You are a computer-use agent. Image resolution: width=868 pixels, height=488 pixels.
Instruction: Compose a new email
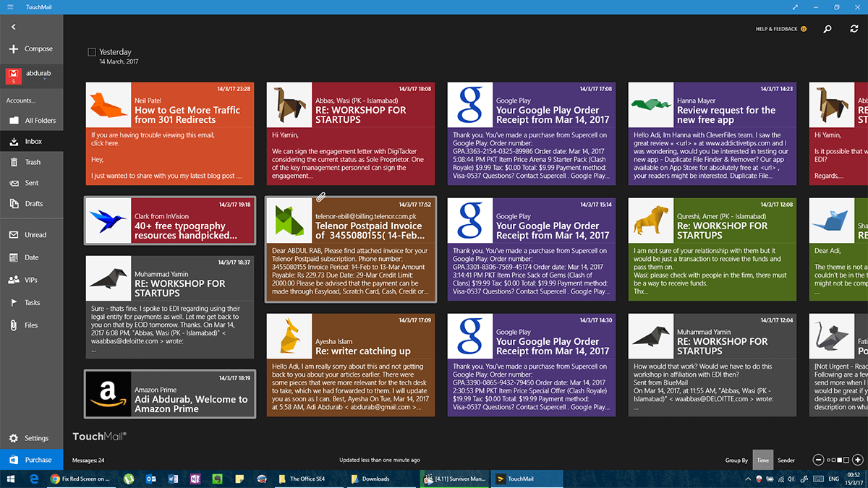31,48
